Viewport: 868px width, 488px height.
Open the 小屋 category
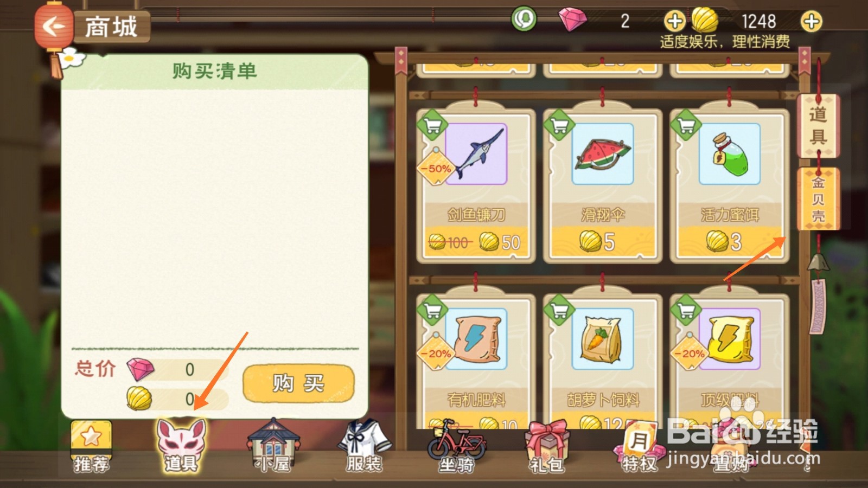[x=274, y=446]
